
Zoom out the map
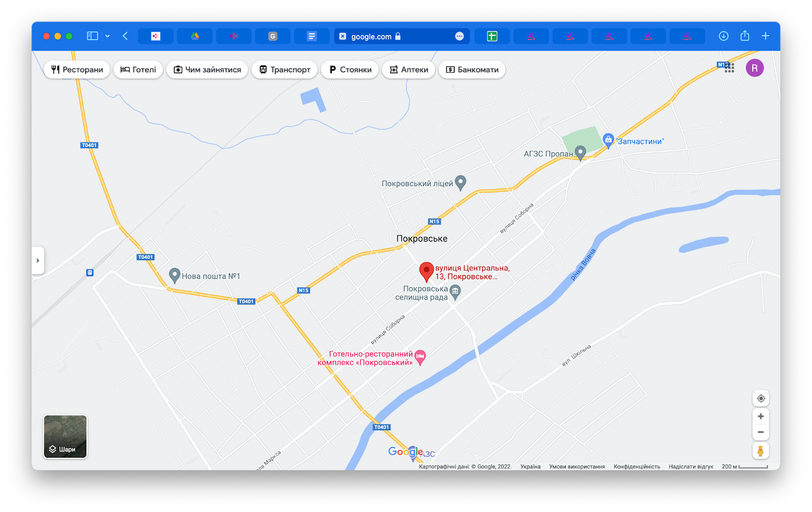pos(760,432)
